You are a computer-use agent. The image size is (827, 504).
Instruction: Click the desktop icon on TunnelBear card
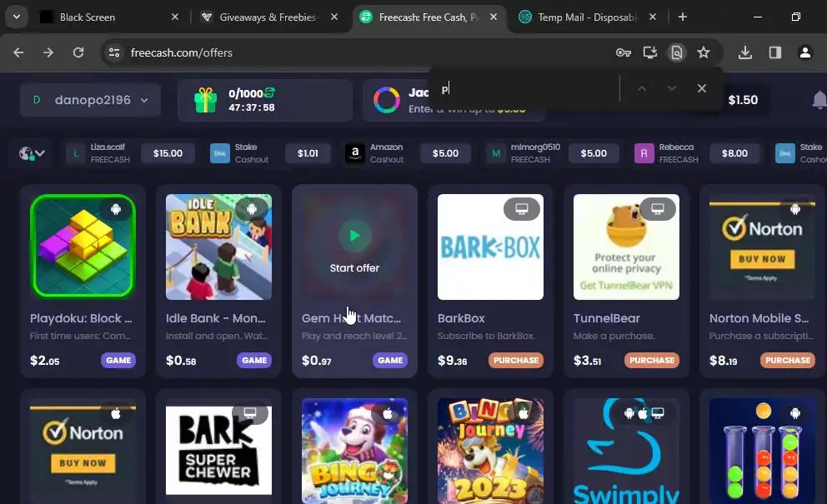(658, 209)
